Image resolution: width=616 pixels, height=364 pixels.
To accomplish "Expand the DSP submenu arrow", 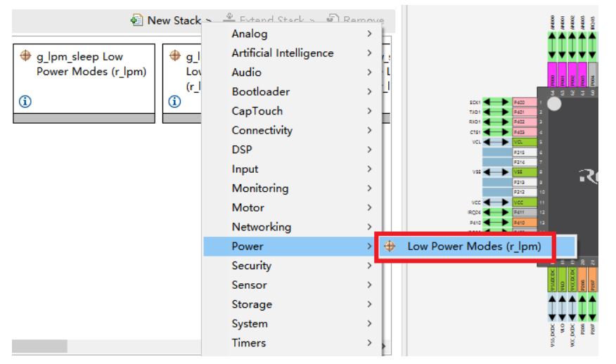I will point(369,150).
